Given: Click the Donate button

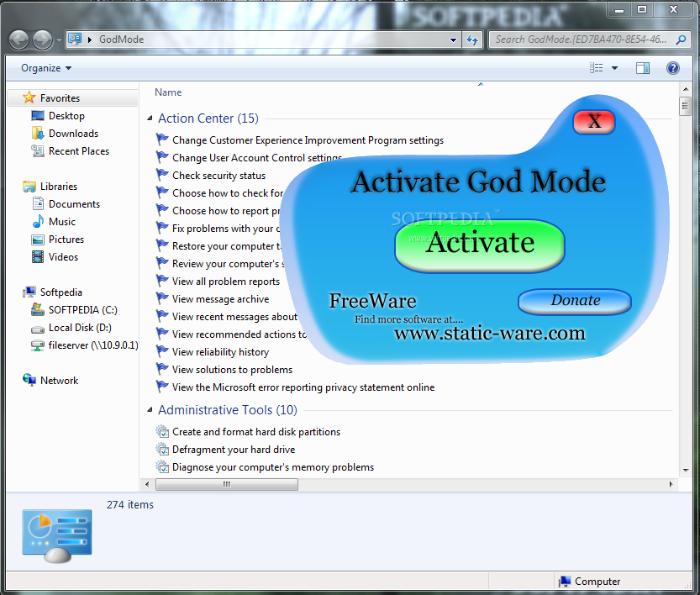Looking at the screenshot, I should click(575, 301).
